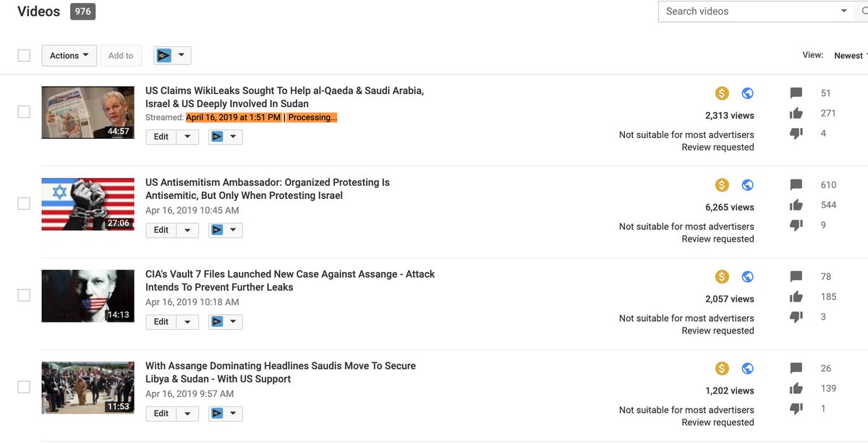Click the Add to button
Viewport: 868px width, 444px height.
[x=121, y=56]
